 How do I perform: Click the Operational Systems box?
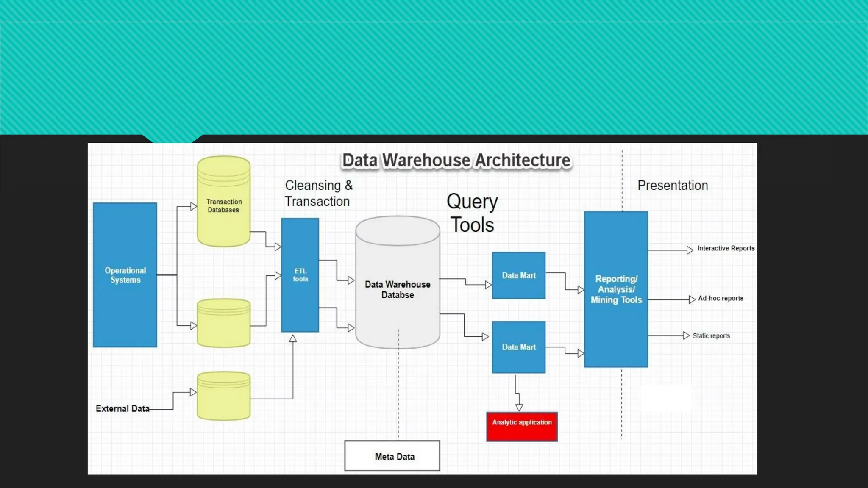pyautogui.click(x=125, y=275)
